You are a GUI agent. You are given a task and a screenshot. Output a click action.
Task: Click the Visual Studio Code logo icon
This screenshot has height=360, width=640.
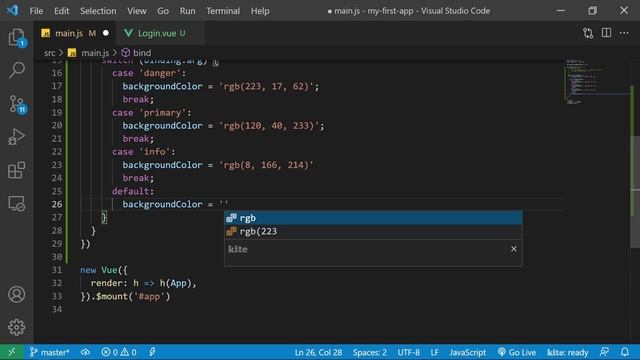coord(12,10)
